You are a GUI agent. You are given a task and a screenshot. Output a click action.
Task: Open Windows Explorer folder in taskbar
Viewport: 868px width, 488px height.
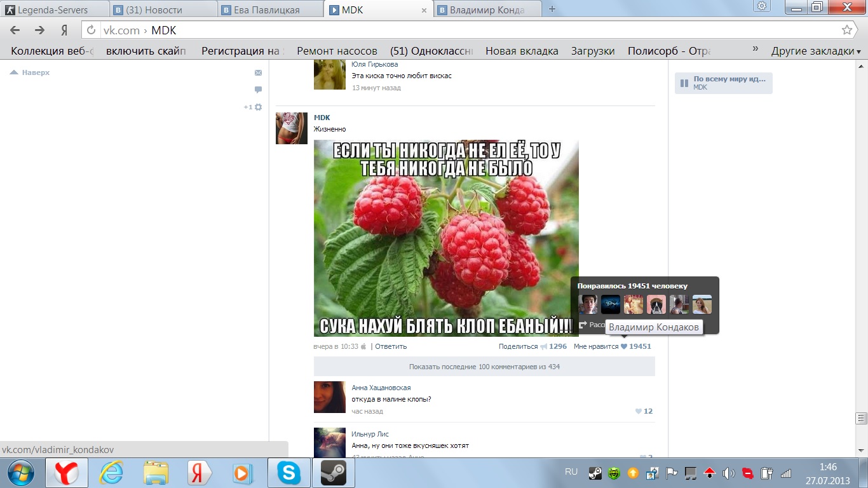(156, 473)
